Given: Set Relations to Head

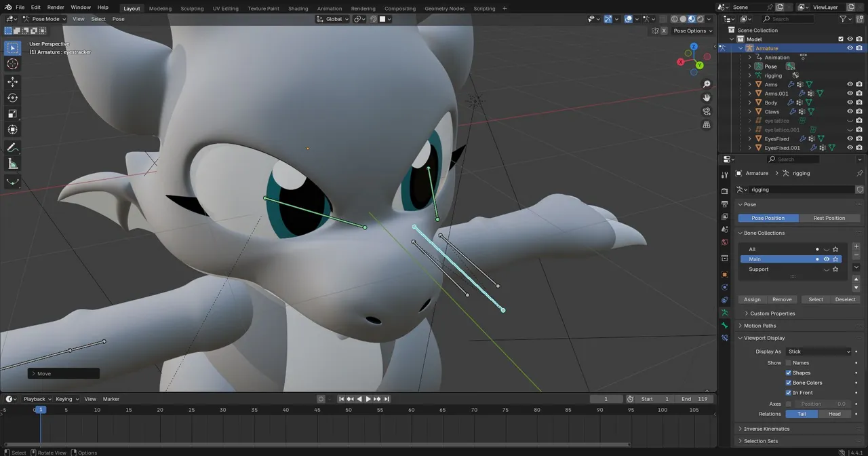Looking at the screenshot, I should [x=835, y=414].
